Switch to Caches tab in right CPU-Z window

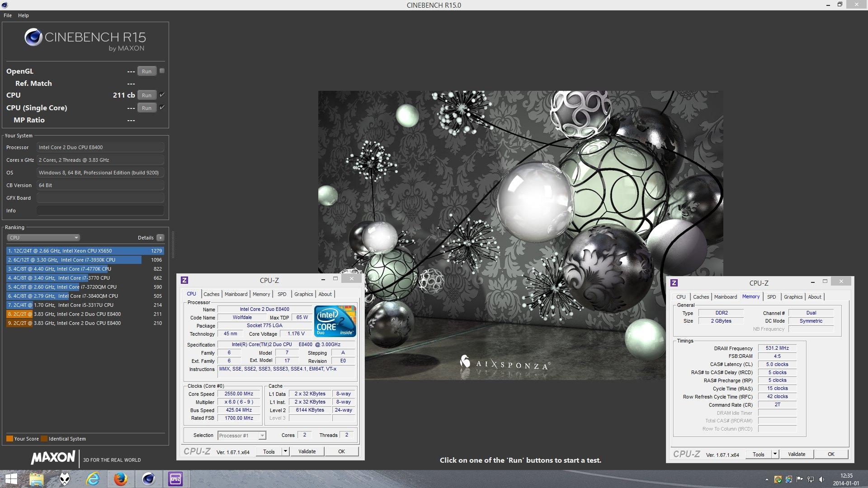coord(701,297)
